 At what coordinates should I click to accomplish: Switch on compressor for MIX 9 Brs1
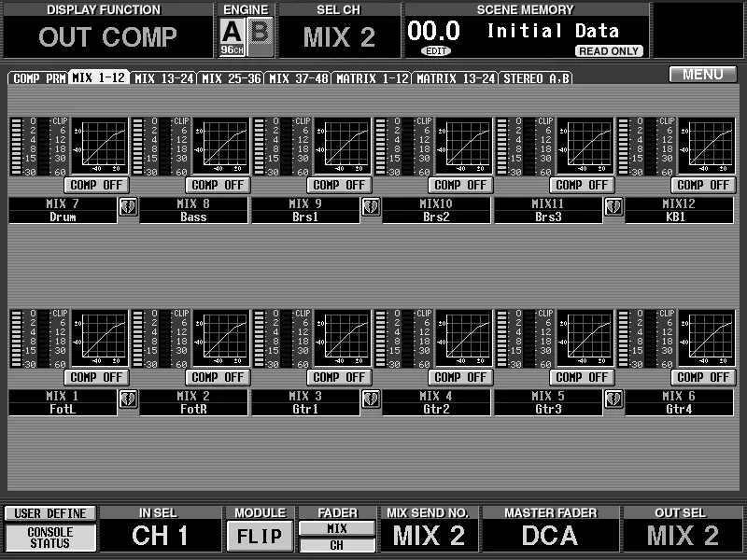tap(340, 185)
